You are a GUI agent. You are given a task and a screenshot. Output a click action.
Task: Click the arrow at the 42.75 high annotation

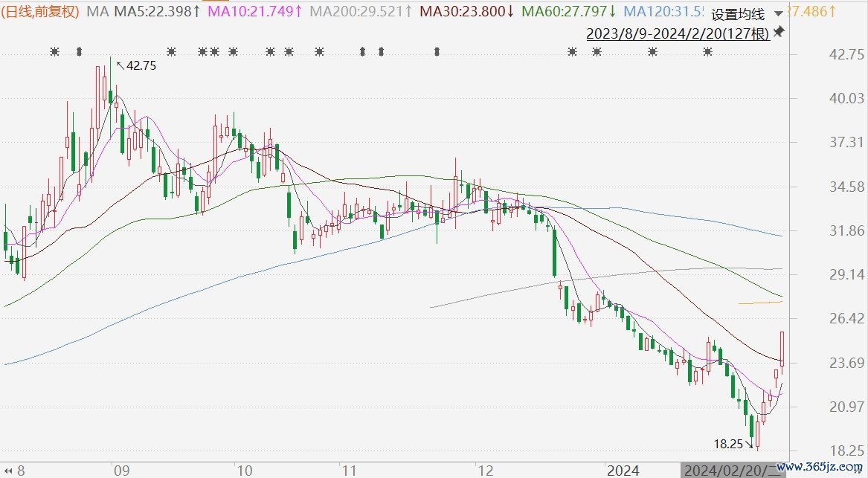[x=120, y=65]
